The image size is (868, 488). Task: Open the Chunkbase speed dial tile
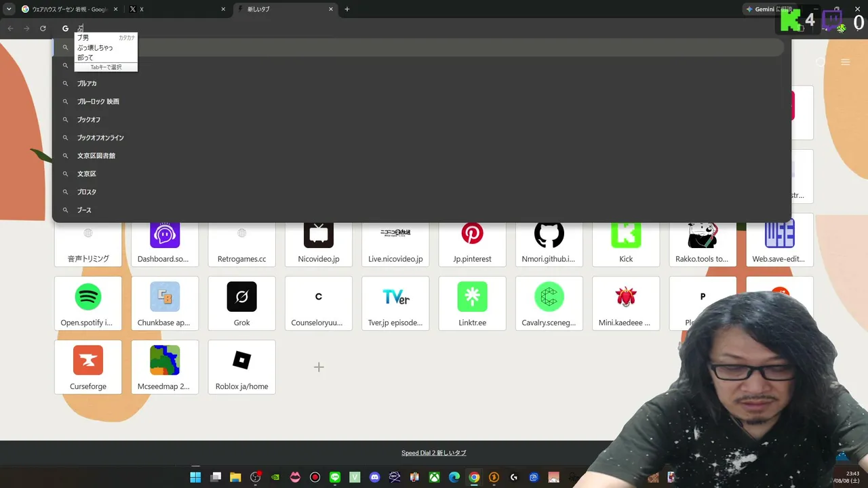(x=165, y=304)
